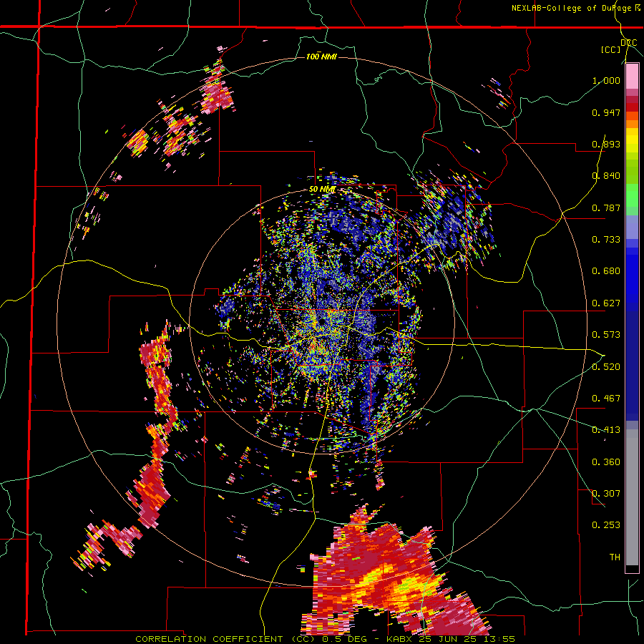Click the 0.520 scale value

pos(606,367)
